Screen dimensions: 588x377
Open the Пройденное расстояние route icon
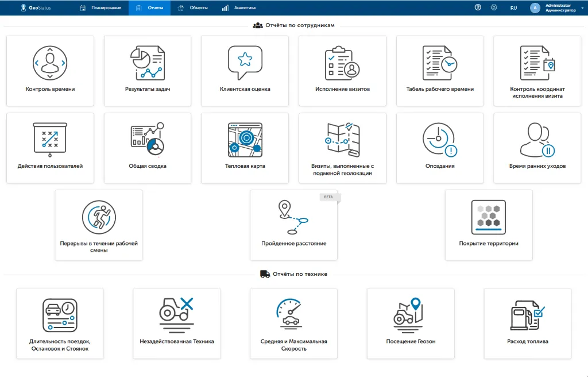click(x=293, y=217)
